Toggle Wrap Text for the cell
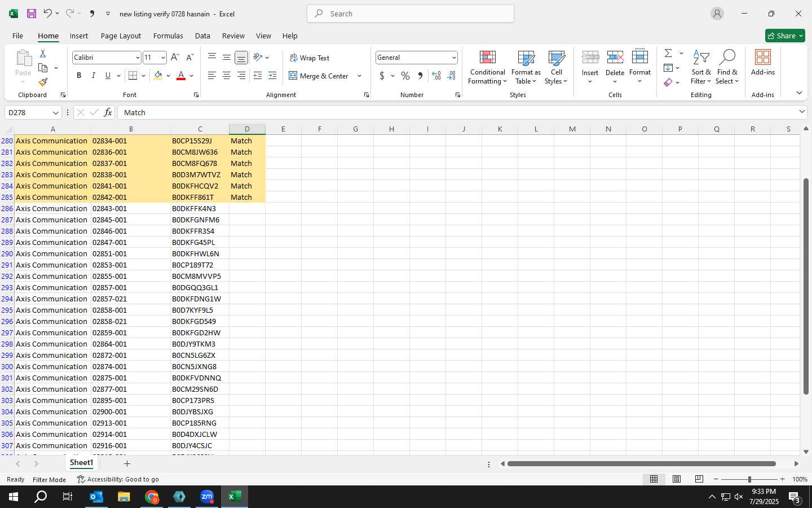Viewport: 812px width, 508px height. (309, 58)
